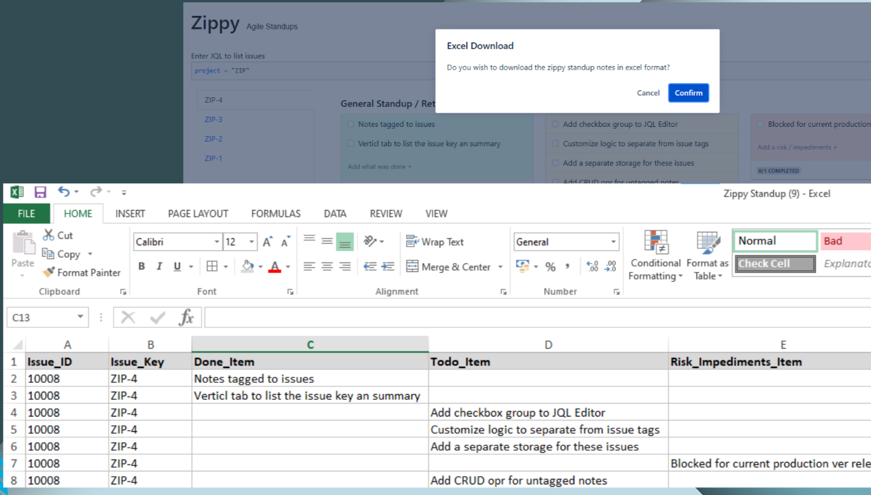Check 'Add a separate storage for these issues'
871x495 pixels.
555,163
